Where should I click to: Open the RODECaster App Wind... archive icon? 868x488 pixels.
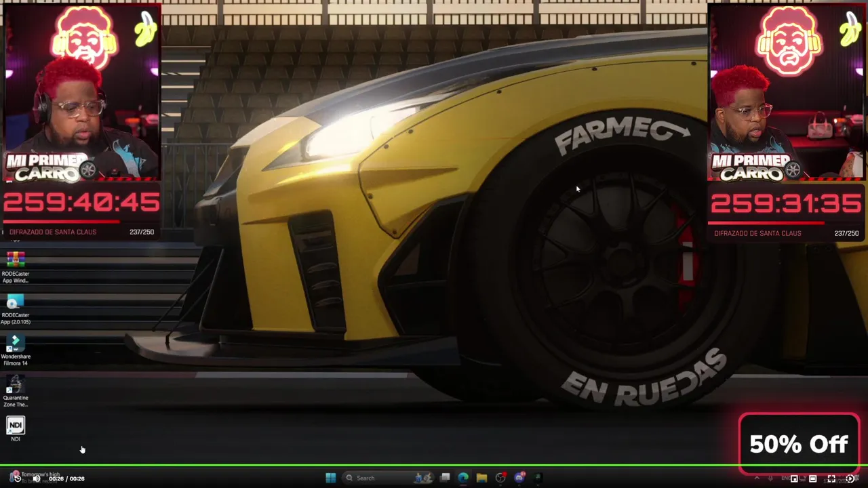click(x=15, y=268)
